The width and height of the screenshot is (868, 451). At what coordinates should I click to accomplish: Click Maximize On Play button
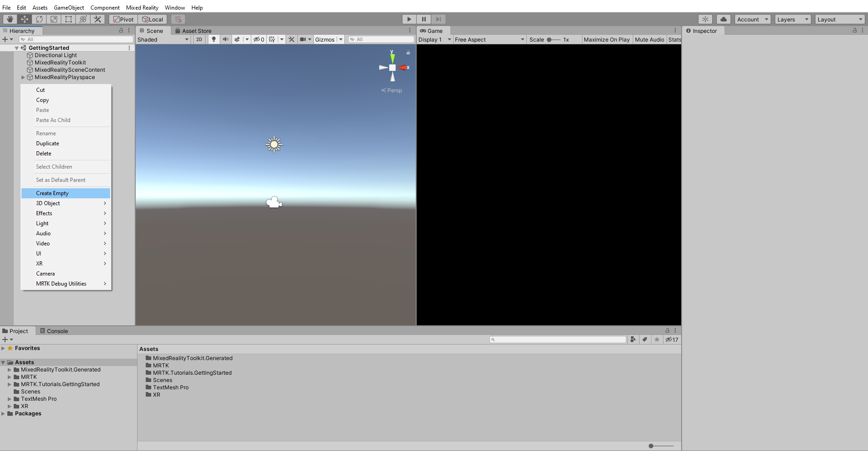(x=607, y=39)
